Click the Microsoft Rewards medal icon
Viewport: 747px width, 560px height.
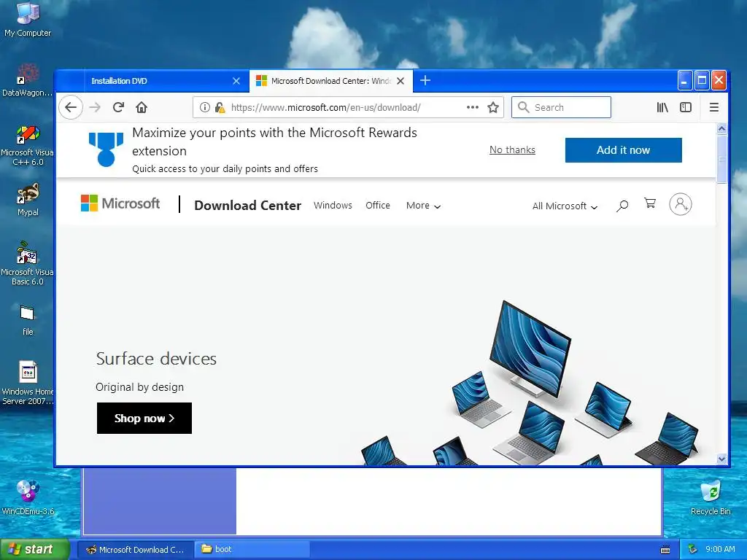coord(106,149)
